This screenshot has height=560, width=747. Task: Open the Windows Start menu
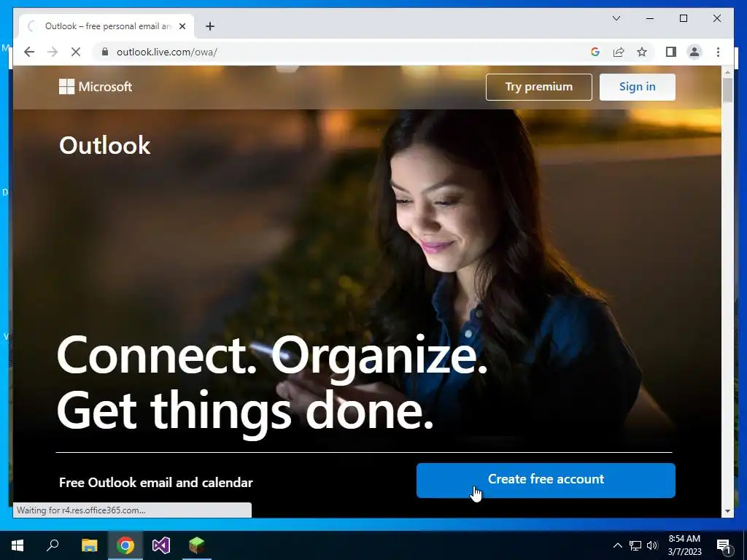click(18, 545)
